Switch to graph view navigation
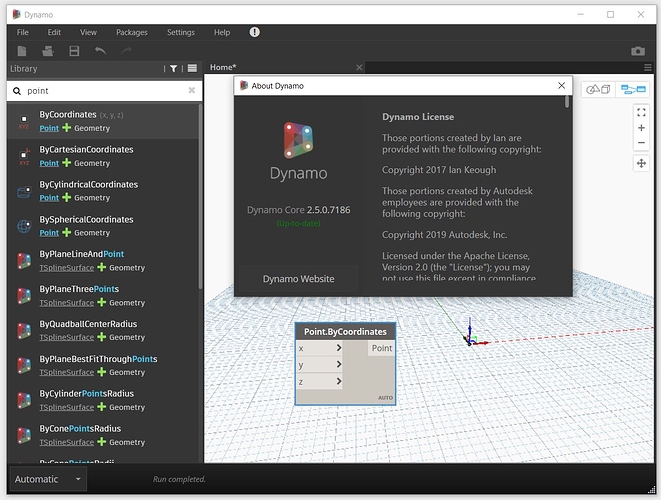The width and height of the screenshot is (661, 500). 633,89
